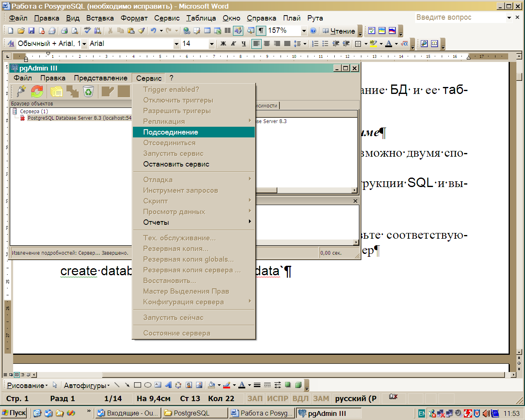
Task: Decrease paragraph indent
Action: pyautogui.click(x=336, y=43)
